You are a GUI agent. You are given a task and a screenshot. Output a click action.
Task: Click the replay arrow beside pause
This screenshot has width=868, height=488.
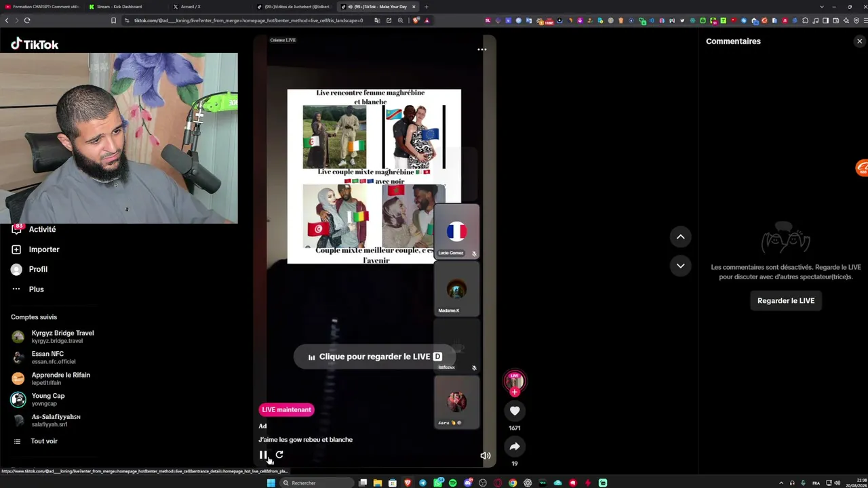279,455
